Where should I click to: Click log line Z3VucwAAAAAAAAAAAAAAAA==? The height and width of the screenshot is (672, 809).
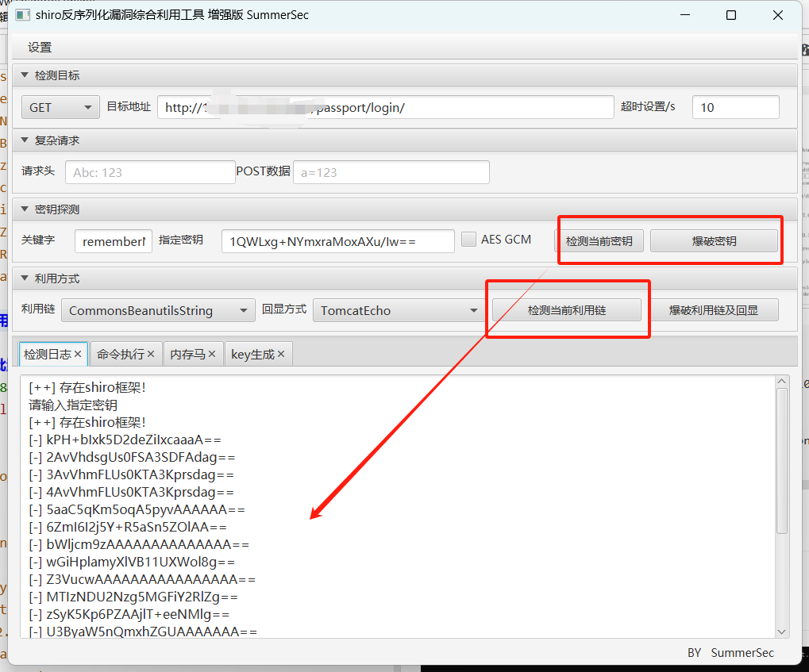[142, 580]
